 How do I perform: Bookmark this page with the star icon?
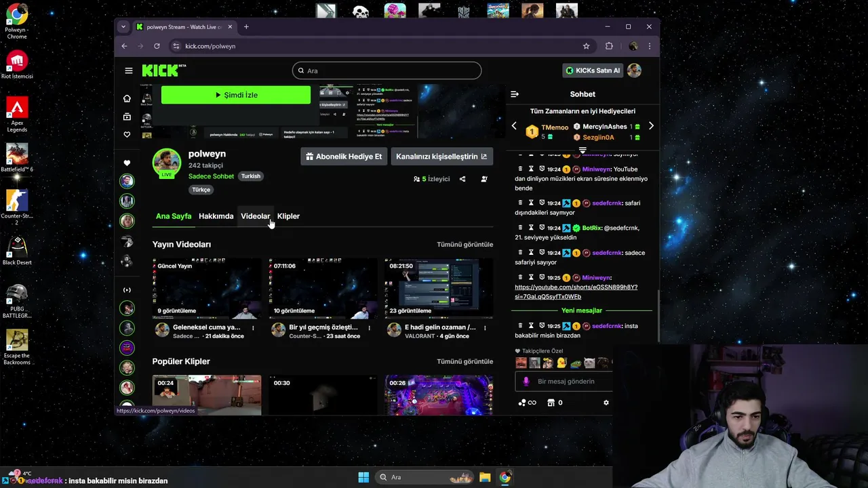point(587,46)
